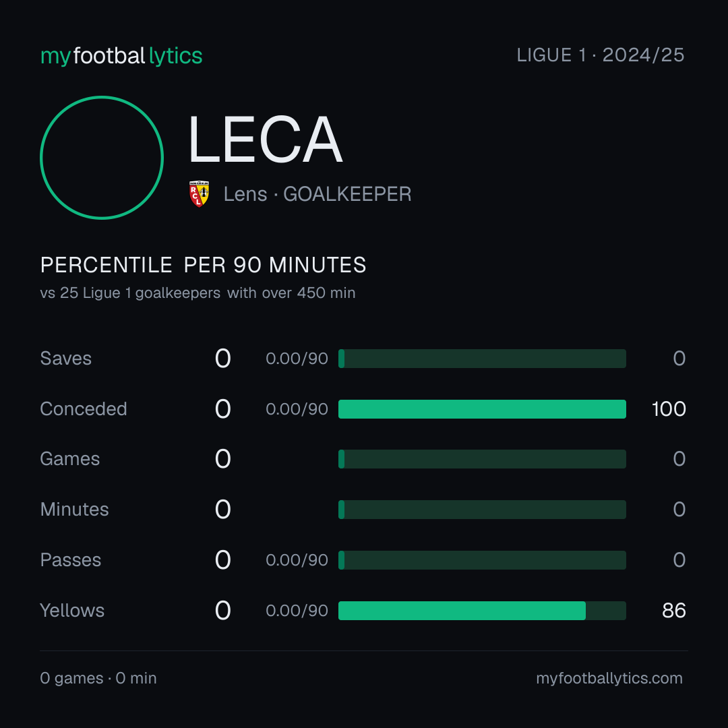Open the myfootballytics.com link
Screen dimensions: 728x728
tap(609, 678)
